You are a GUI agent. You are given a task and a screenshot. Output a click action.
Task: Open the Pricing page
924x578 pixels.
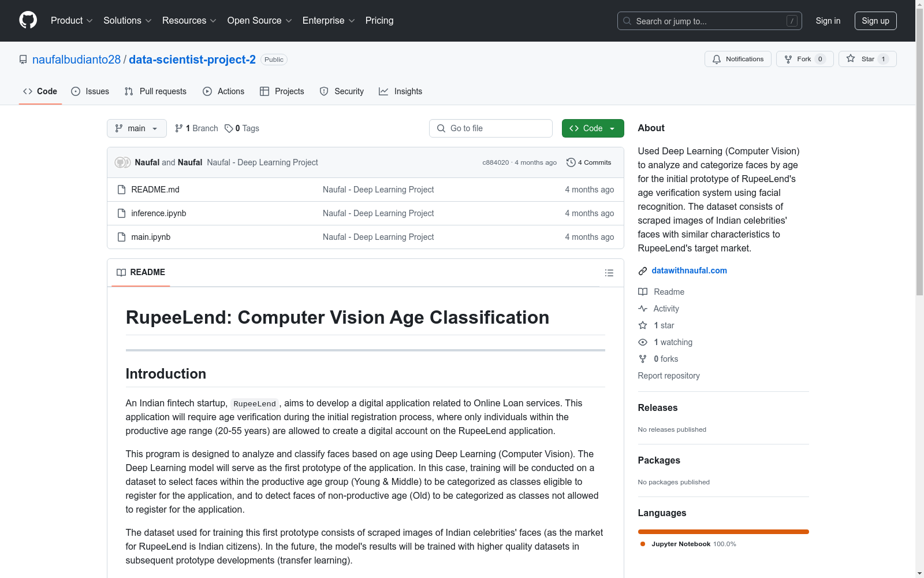click(x=379, y=21)
